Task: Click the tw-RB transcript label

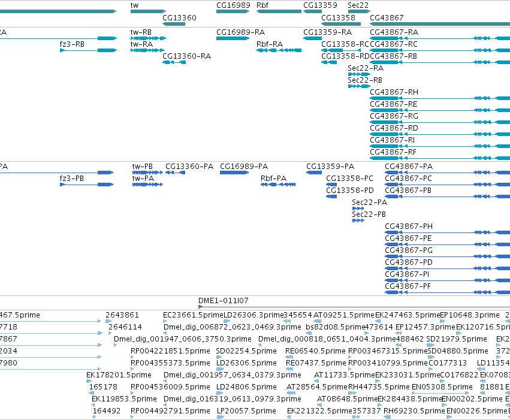Action: pos(141,32)
